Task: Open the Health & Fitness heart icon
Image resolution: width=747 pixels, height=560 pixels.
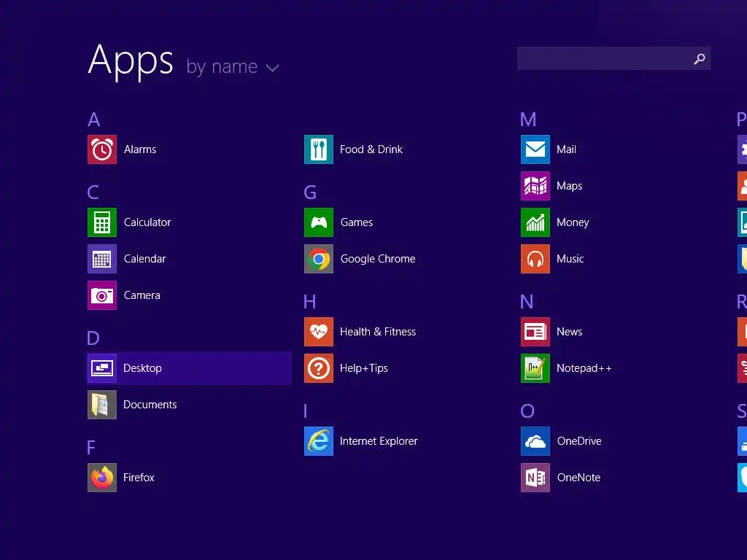Action: click(319, 332)
